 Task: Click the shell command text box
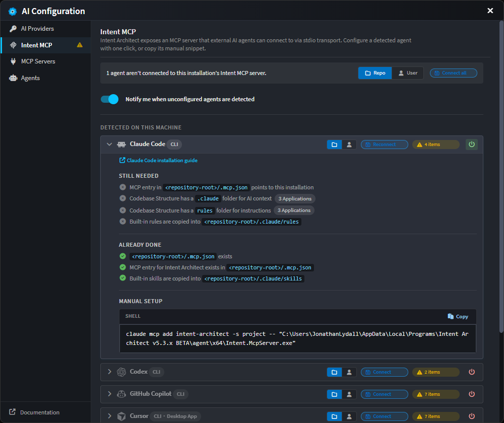298,338
